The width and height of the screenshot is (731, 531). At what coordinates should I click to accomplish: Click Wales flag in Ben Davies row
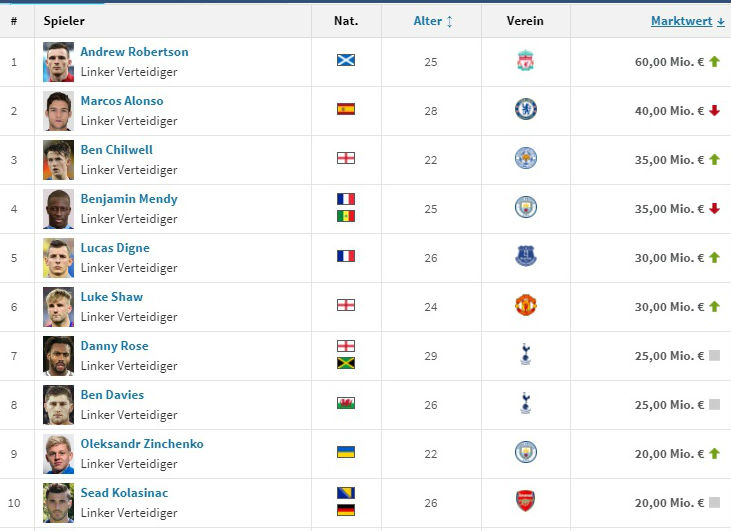pyautogui.click(x=346, y=403)
